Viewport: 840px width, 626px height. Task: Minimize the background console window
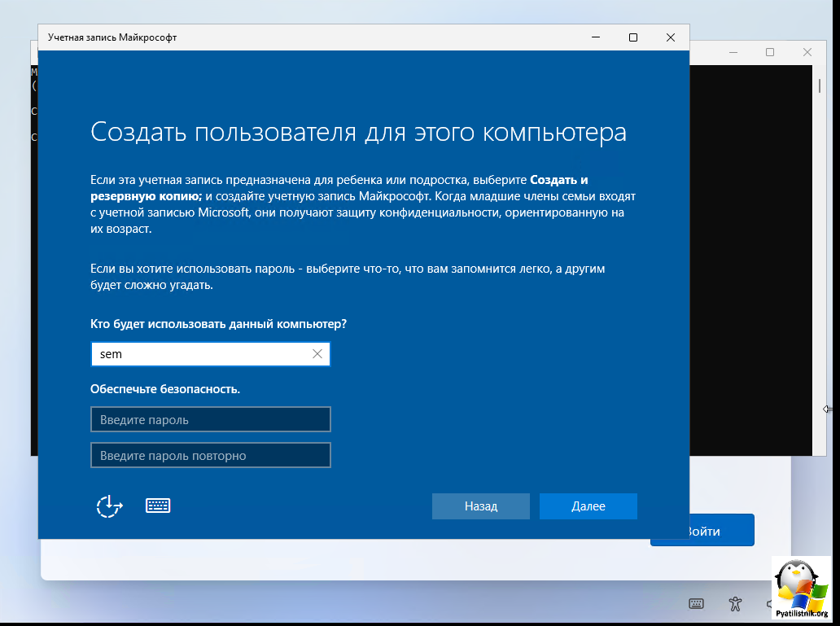pos(733,52)
